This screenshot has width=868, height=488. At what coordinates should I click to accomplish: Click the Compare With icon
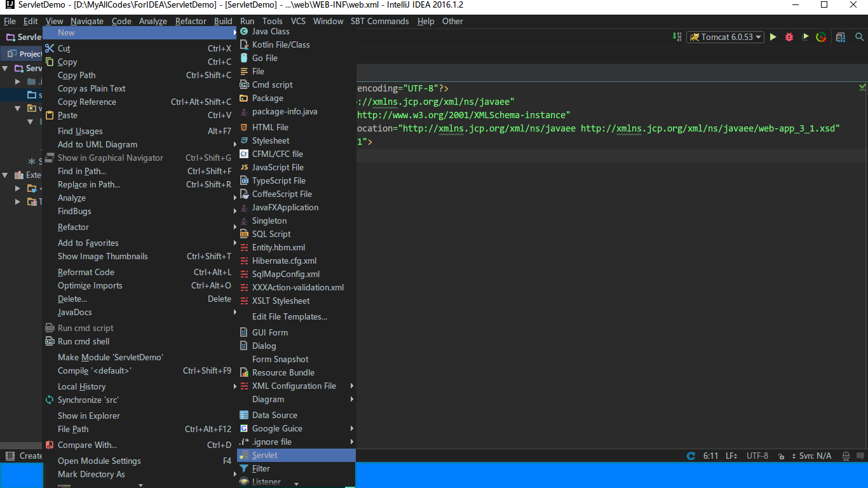pyautogui.click(x=50, y=445)
